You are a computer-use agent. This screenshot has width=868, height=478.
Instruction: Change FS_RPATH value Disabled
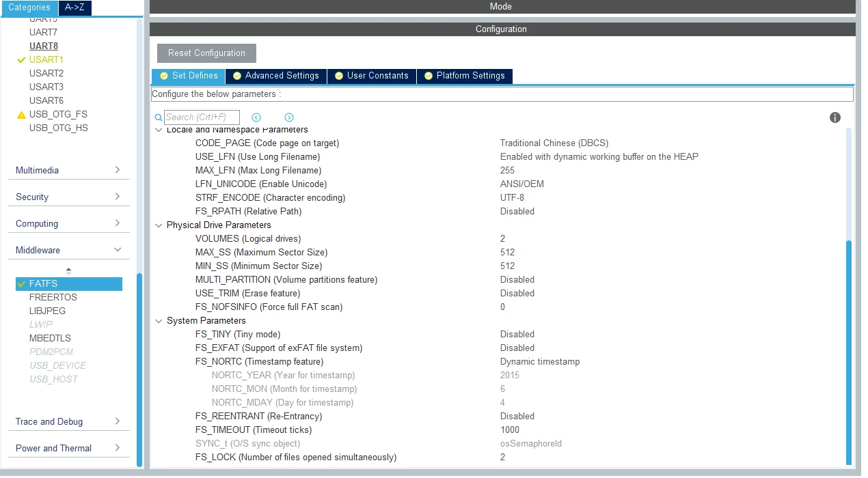(x=517, y=211)
